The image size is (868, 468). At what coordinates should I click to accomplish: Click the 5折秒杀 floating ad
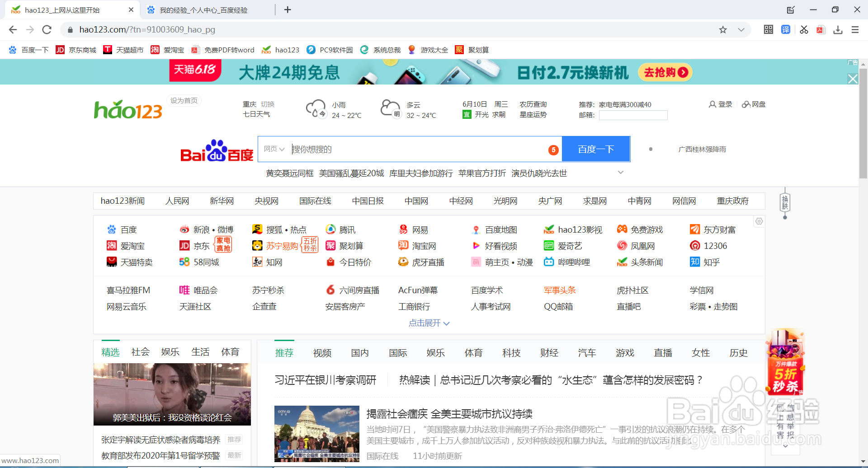(784, 362)
